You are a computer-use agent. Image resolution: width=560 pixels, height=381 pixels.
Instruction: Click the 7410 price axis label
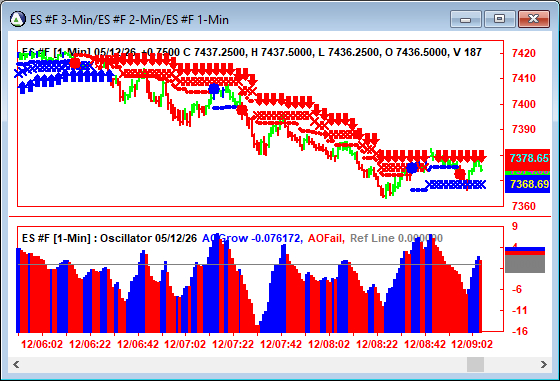tap(524, 78)
